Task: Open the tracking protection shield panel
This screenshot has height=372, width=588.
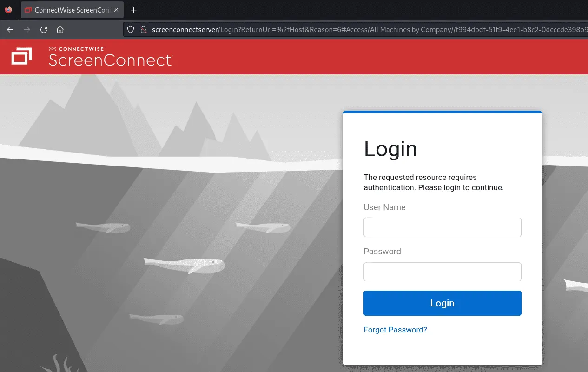Action: coord(131,30)
